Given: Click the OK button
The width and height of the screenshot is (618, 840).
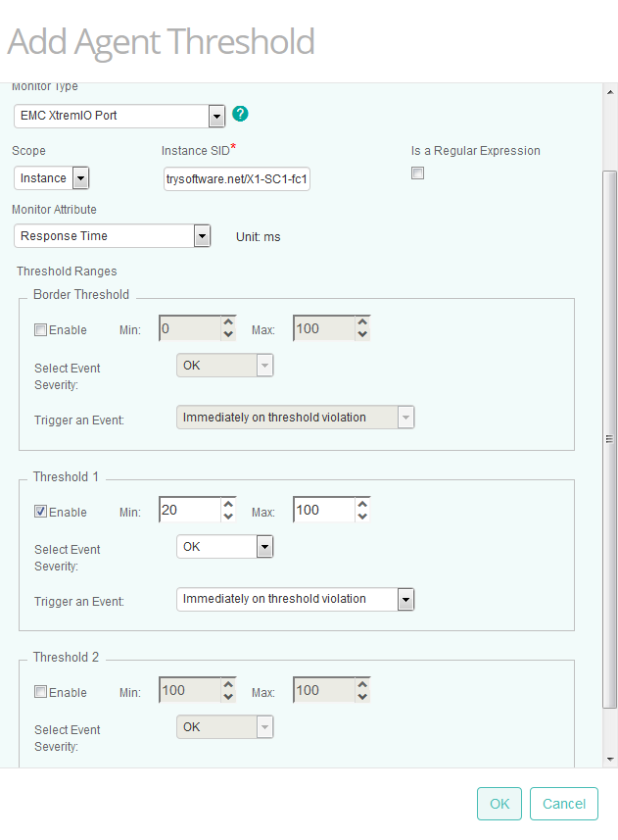Looking at the screenshot, I should [x=499, y=803].
